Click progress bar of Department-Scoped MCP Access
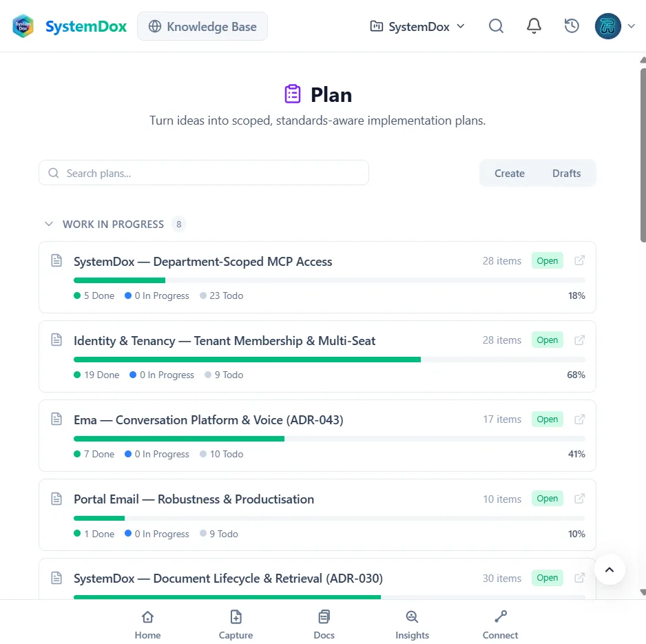 (329, 280)
